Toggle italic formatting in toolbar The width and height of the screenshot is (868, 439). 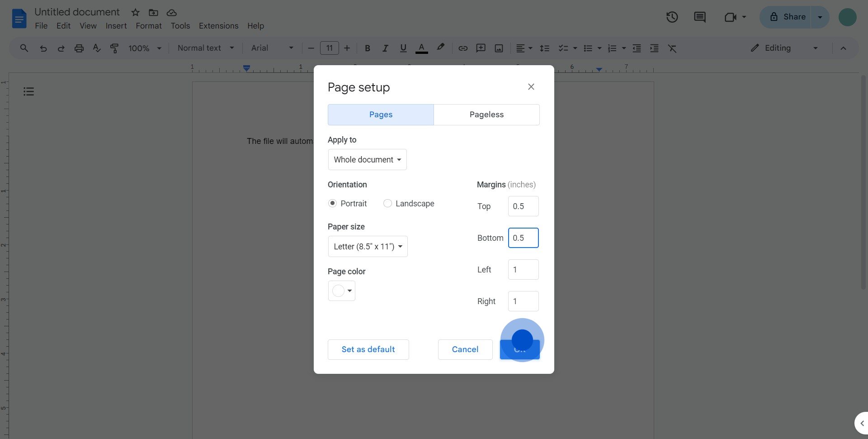pos(385,48)
